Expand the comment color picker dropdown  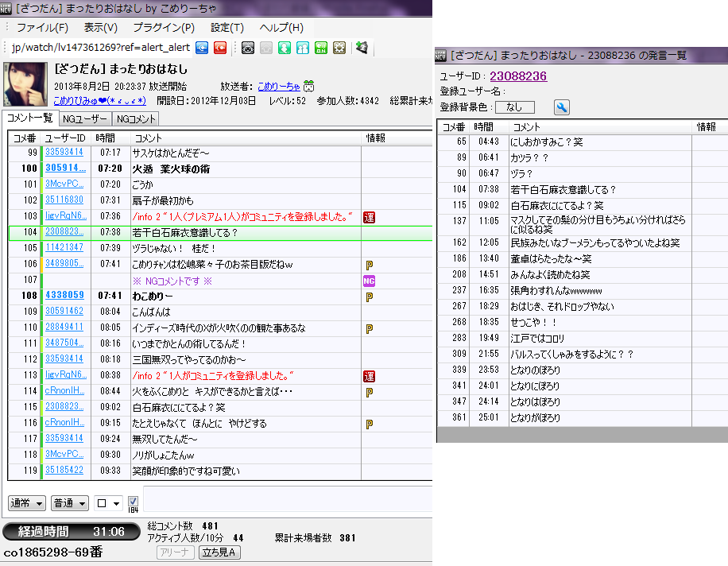(109, 503)
